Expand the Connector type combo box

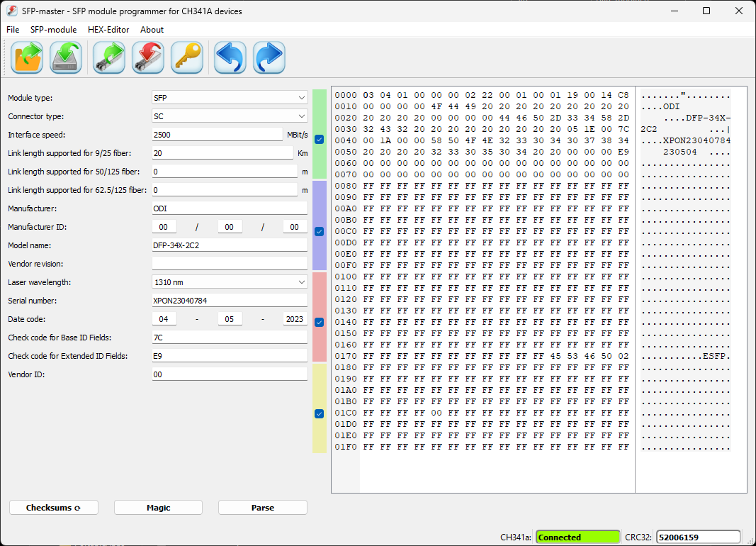230,116
